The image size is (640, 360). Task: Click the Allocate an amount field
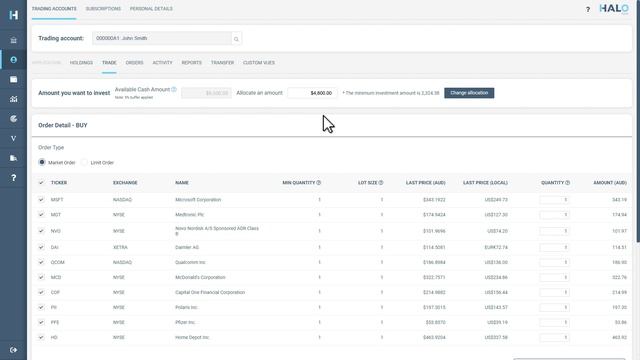pos(312,93)
